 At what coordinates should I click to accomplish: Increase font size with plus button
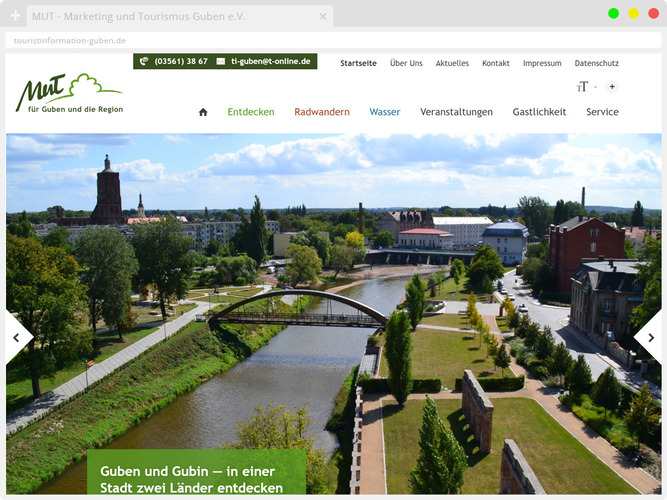coord(612,87)
